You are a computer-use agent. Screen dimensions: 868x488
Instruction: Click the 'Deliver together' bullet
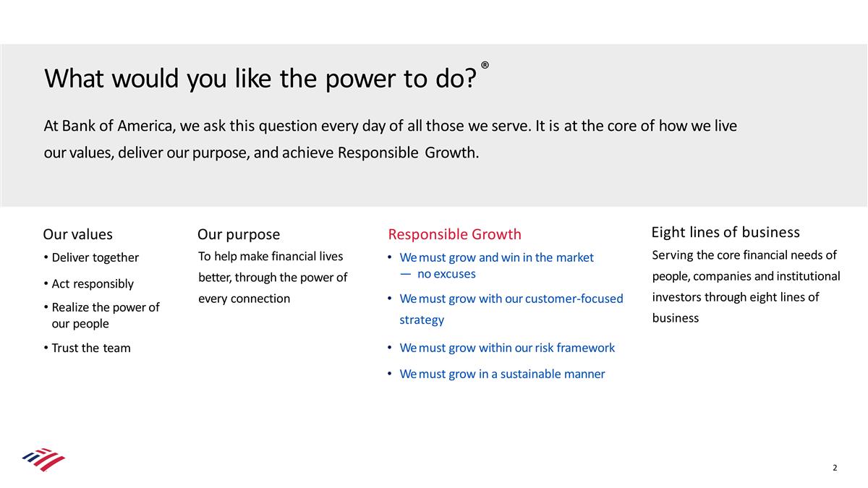95,257
